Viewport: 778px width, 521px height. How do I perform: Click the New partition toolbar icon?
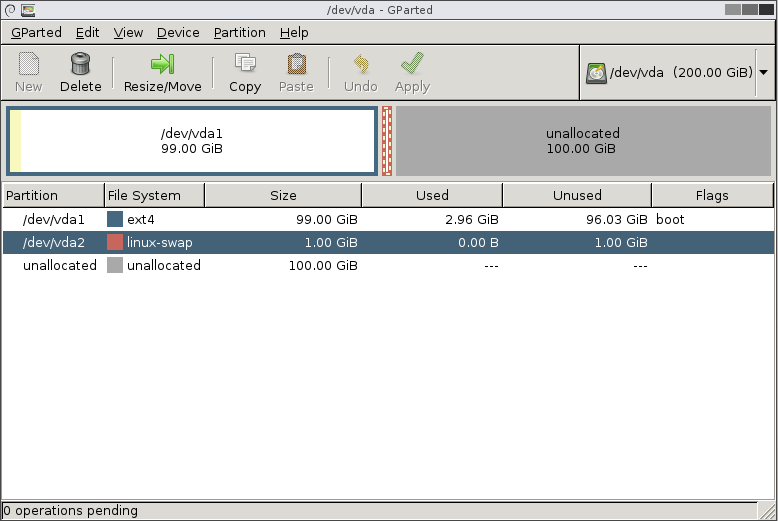[x=29, y=65]
